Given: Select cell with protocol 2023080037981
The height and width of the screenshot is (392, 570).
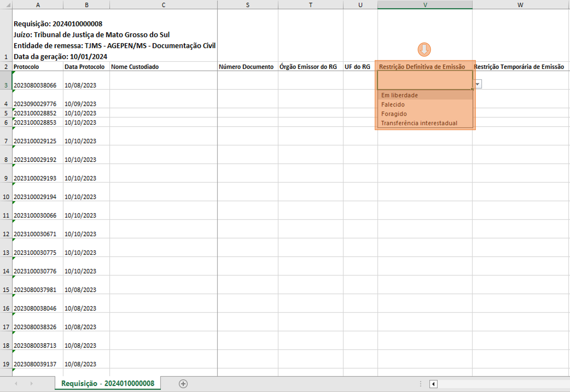Looking at the screenshot, I should click(x=38, y=285).
